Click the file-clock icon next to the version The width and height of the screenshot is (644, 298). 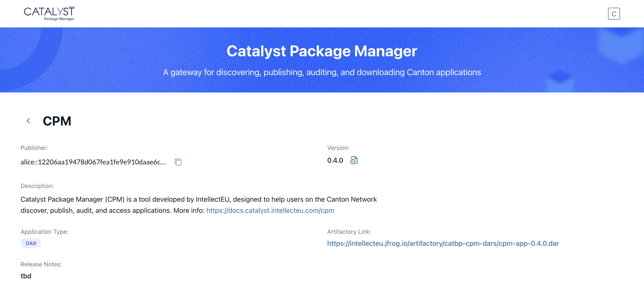point(354,160)
